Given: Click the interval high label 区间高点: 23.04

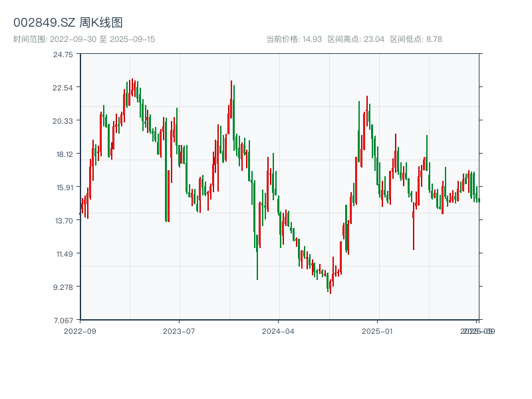Looking at the screenshot, I should click(x=356, y=39).
